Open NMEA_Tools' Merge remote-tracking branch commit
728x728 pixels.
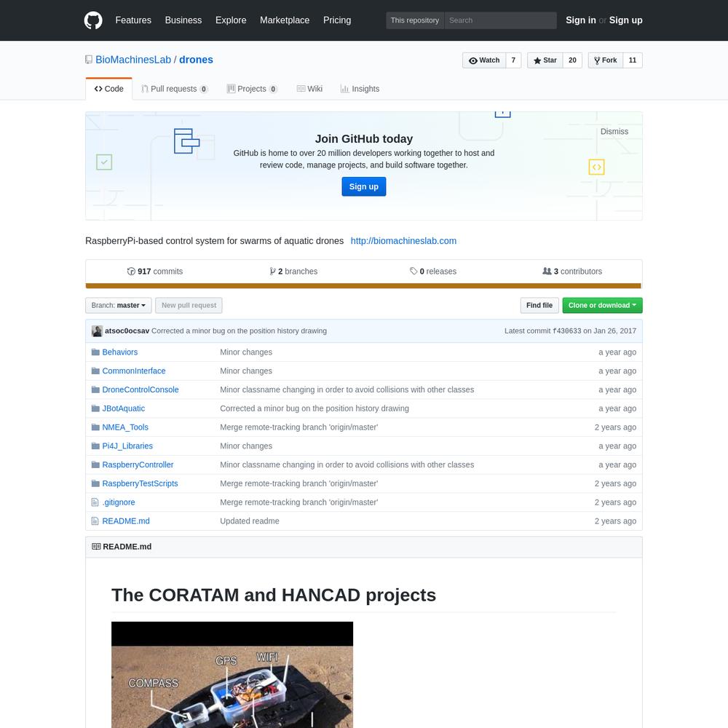pyautogui.click(x=299, y=427)
